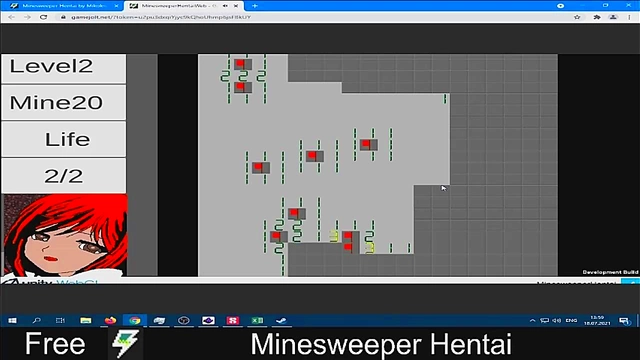Screen dimensions: 640x360
Task: Click the lowest-left flag of the three-flag diagonal
Action: pos(261,167)
